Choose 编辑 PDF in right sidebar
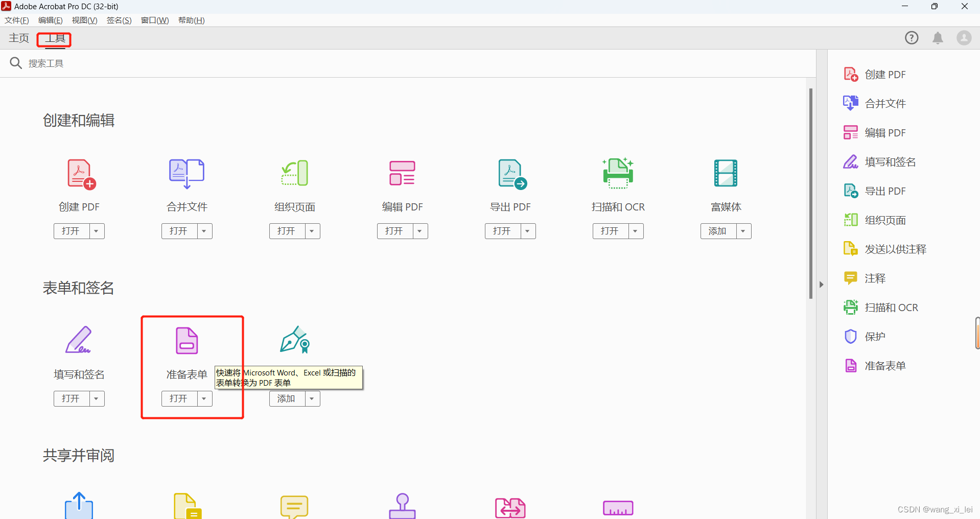 [874, 133]
